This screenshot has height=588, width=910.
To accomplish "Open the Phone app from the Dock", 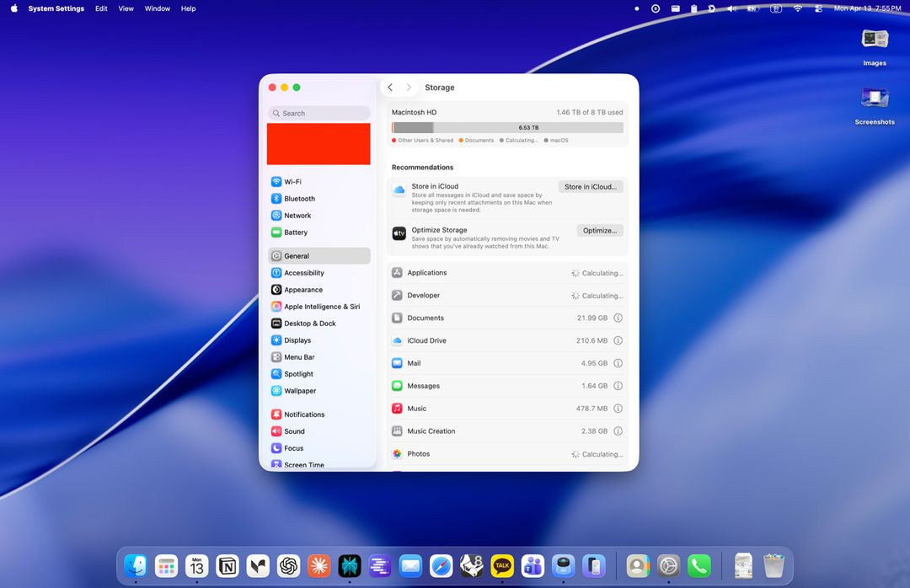I will click(x=699, y=566).
